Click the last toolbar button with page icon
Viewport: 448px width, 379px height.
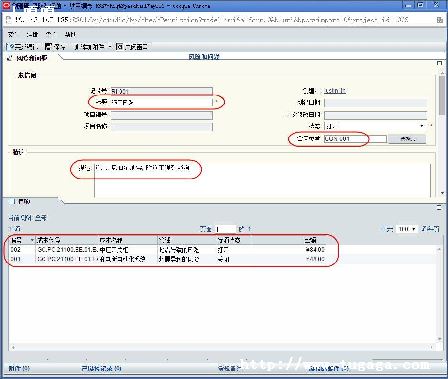[x=132, y=47]
